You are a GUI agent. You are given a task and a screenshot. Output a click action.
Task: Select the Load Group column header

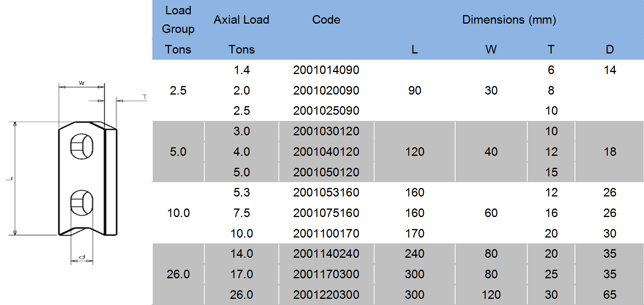coord(178,20)
